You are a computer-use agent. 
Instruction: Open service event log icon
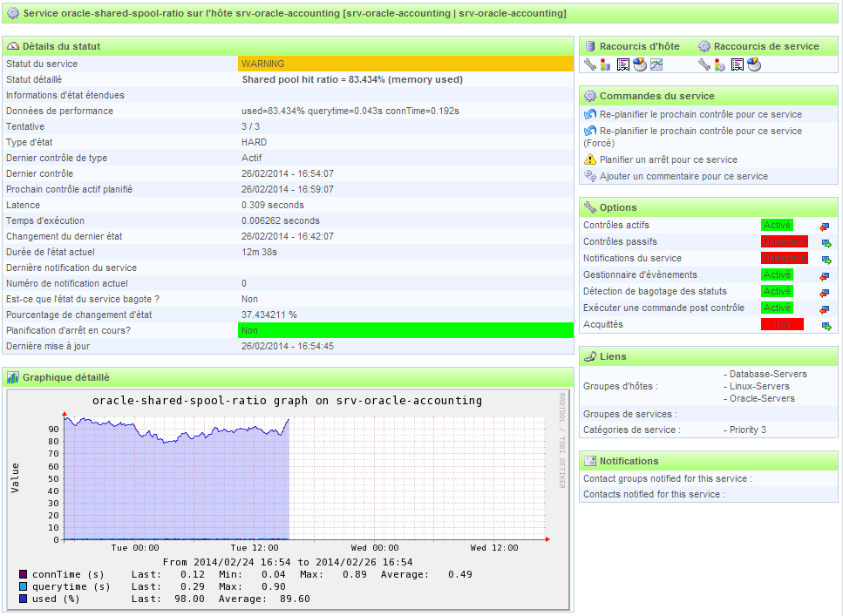pos(738,65)
